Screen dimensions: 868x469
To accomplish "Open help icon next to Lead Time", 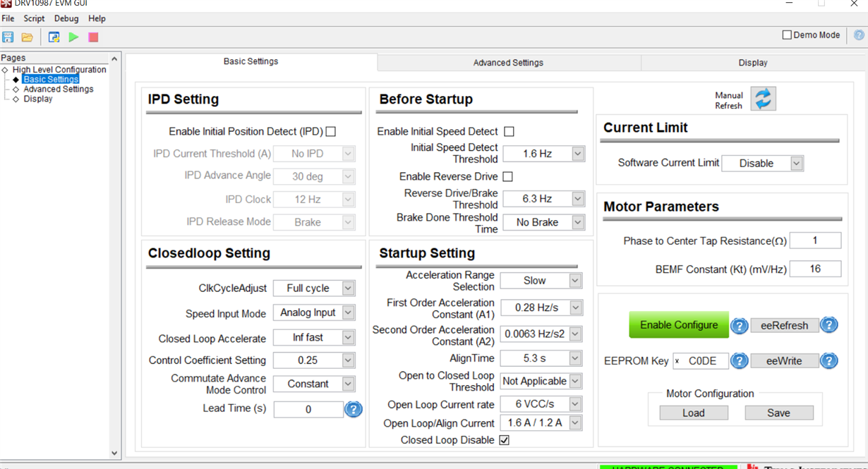I will coord(354,409).
